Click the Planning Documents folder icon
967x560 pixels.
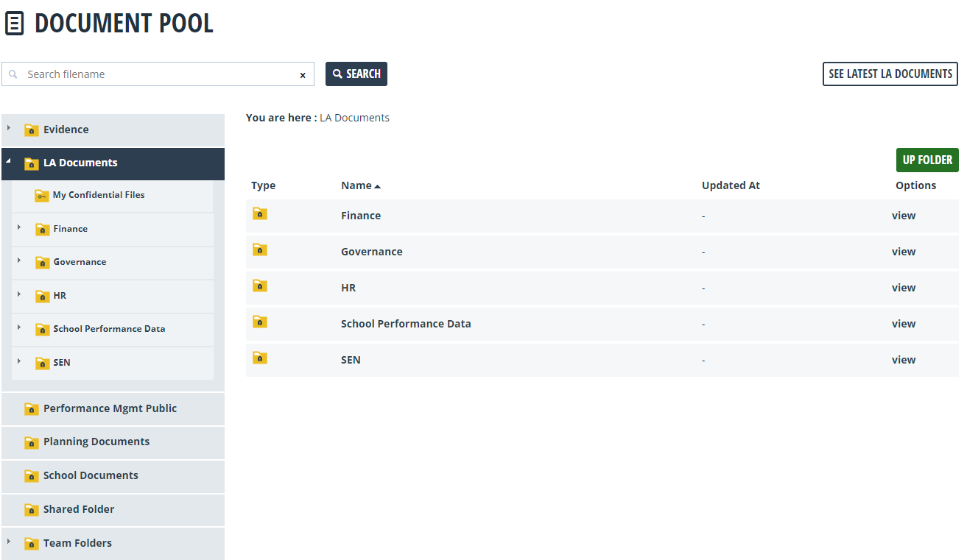click(x=31, y=442)
